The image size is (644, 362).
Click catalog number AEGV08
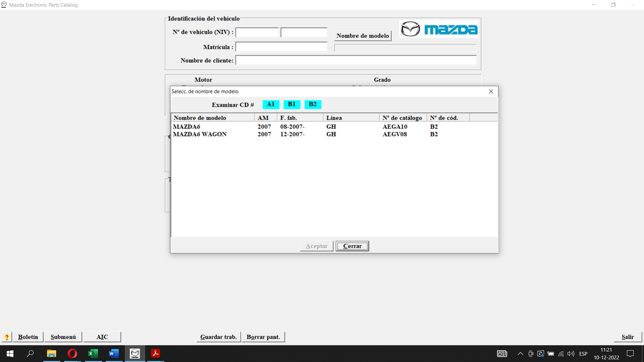tap(395, 134)
